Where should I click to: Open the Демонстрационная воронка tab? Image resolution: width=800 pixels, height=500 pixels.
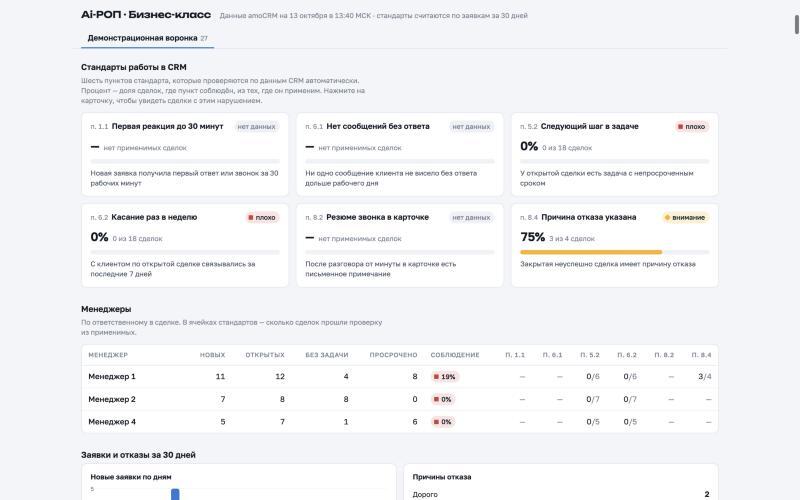147,38
